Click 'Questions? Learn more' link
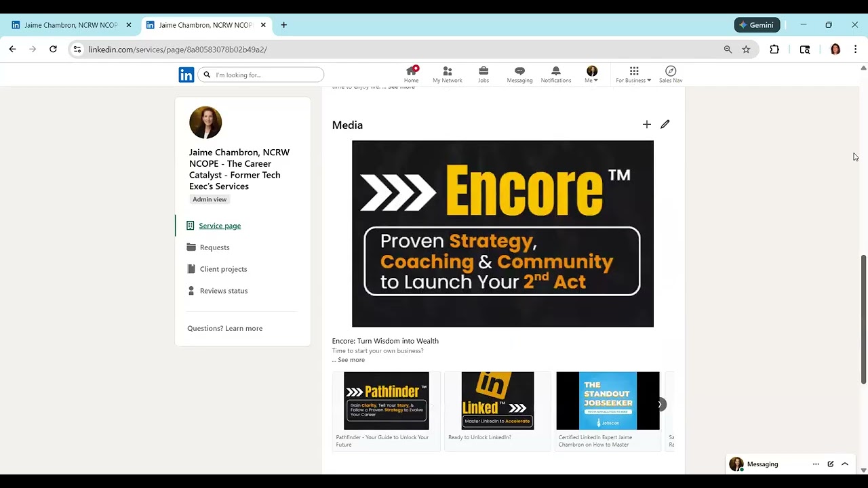868x488 pixels. coord(224,328)
